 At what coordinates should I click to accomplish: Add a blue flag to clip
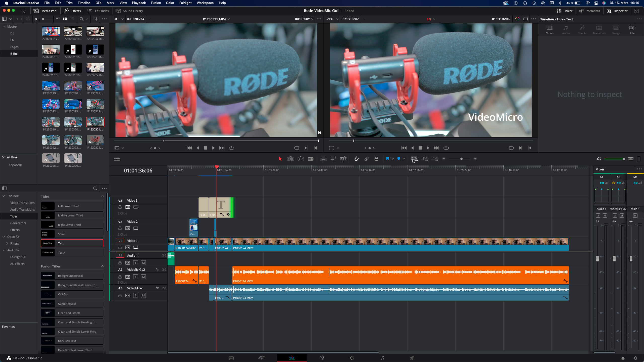387,159
